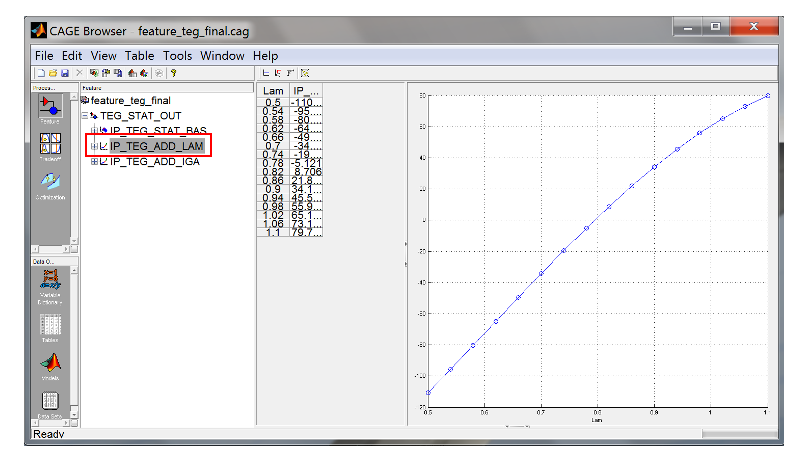Screen dimensions: 798x462
Task: Click the IP_... column header
Action: pos(306,91)
